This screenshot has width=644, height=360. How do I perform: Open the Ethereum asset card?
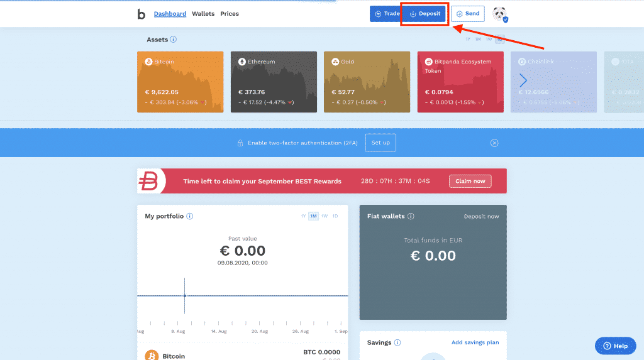click(x=274, y=82)
